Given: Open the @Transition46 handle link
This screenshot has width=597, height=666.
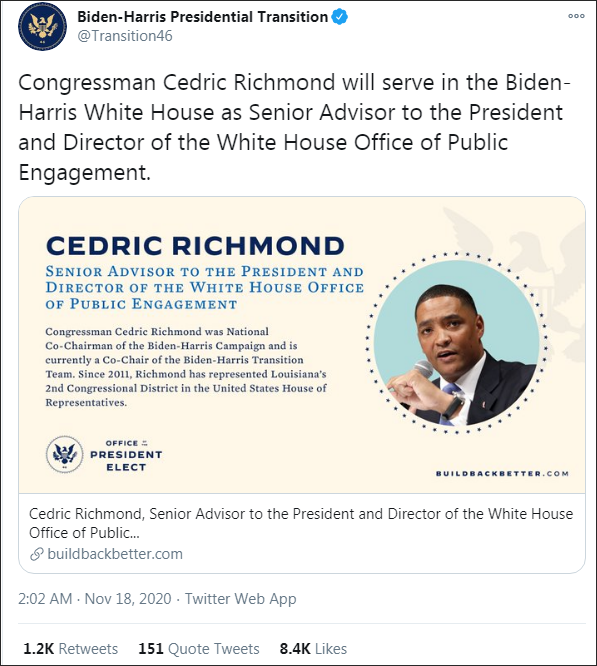Looking at the screenshot, I should tap(125, 36).
